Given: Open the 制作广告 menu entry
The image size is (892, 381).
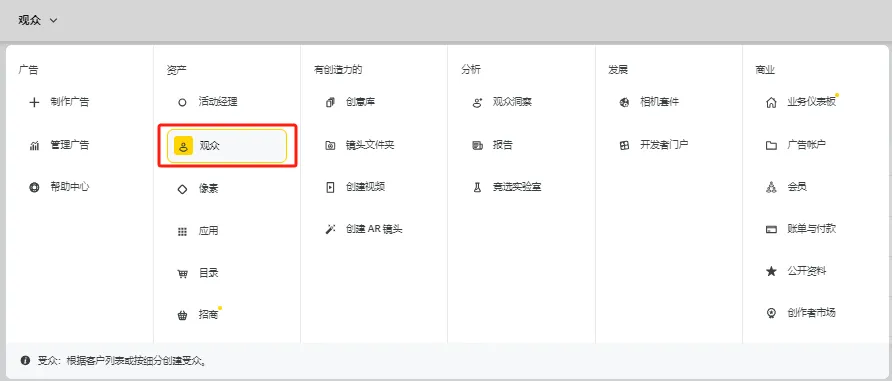Looking at the screenshot, I should (x=69, y=102).
